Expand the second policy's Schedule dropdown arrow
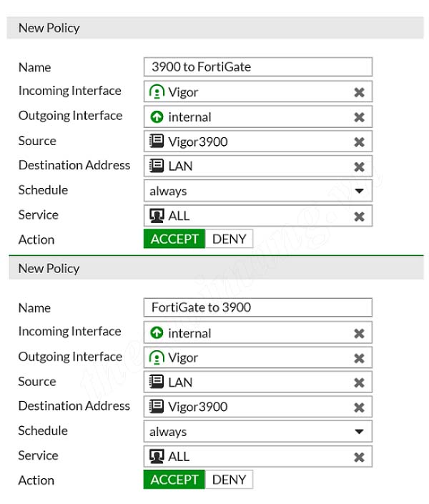 coord(359,431)
